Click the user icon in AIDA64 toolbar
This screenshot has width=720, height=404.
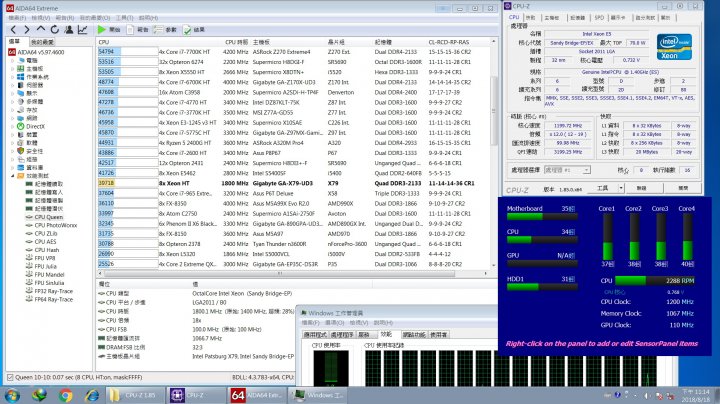(68, 30)
